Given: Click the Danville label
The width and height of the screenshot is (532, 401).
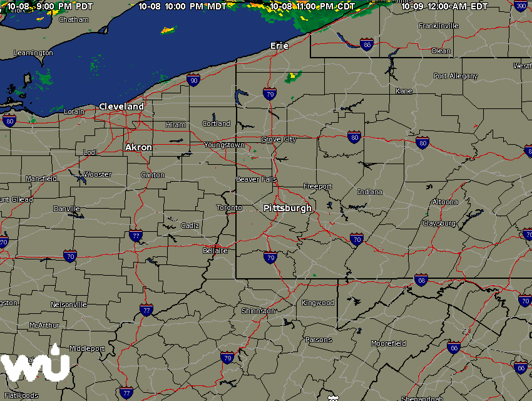Looking at the screenshot, I should pyautogui.click(x=66, y=209).
